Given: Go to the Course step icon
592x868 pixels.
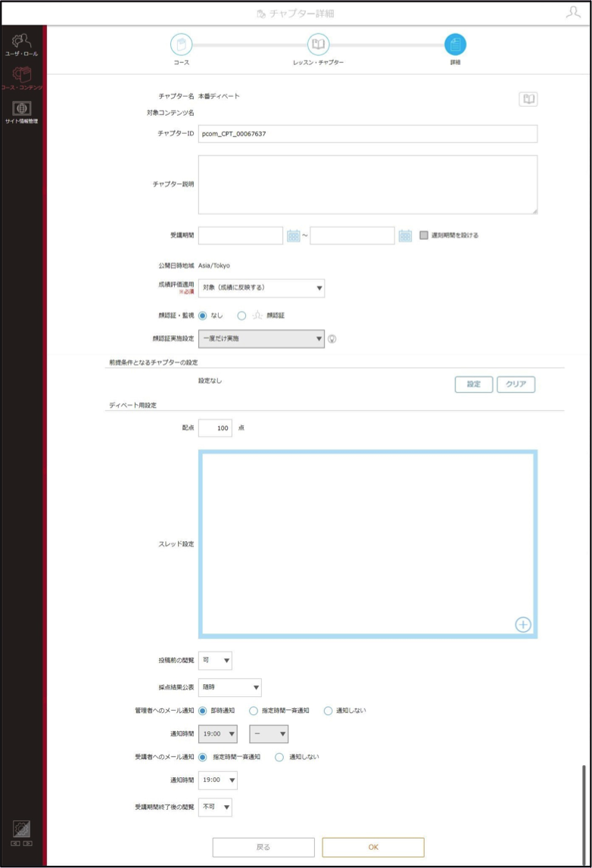Looking at the screenshot, I should pyautogui.click(x=181, y=45).
